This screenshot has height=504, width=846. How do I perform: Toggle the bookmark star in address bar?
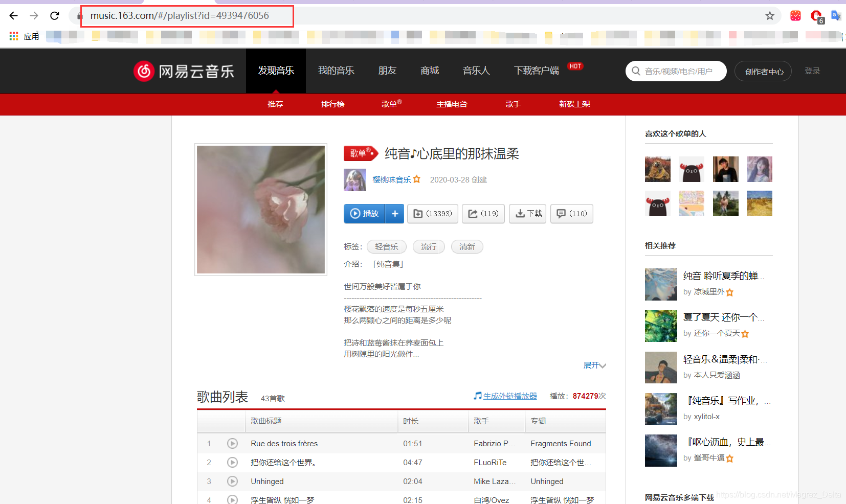[769, 15]
